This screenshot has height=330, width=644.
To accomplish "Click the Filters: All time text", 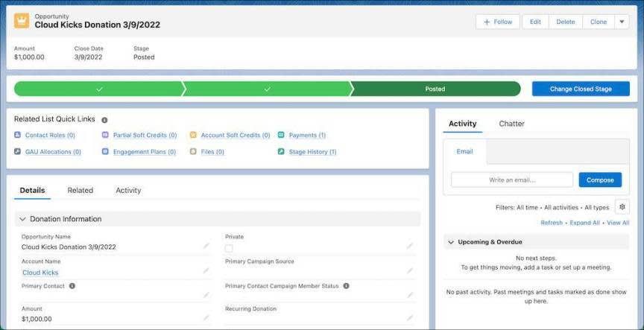I will click(x=517, y=207).
